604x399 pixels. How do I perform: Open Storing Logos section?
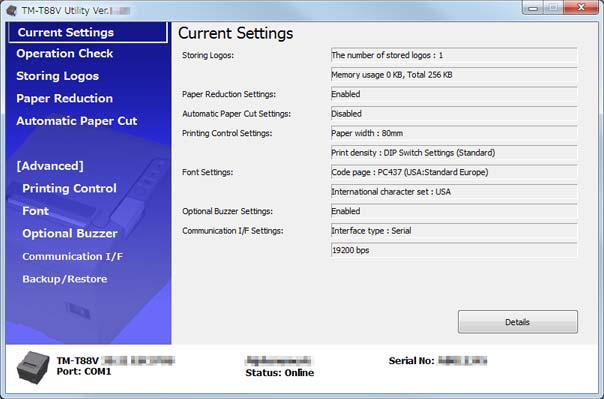[57, 76]
